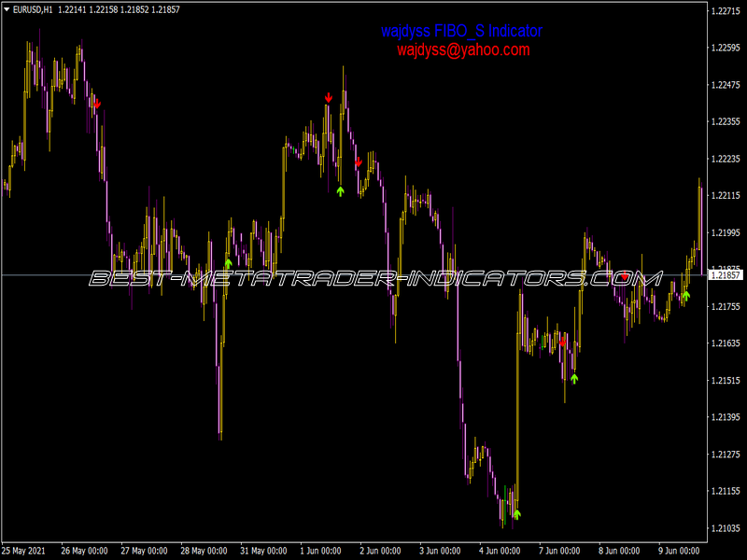Click the 1 Jun 00:00 time label
Image resolution: width=747 pixels, height=560 pixels.
(x=320, y=551)
